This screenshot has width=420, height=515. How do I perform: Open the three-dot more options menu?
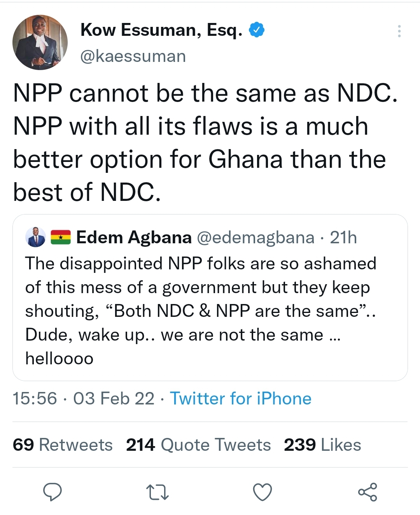coord(399,31)
